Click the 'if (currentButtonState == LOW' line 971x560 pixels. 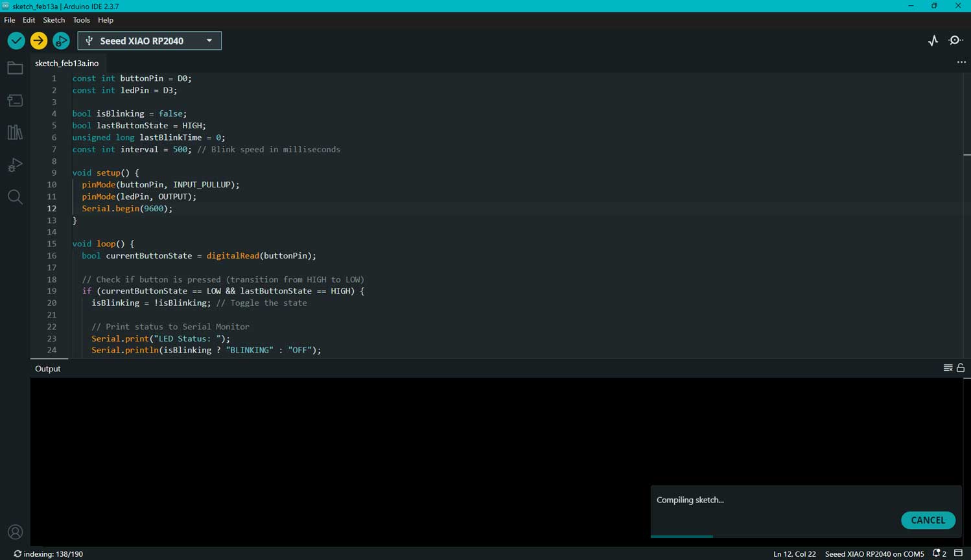pyautogui.click(x=223, y=291)
